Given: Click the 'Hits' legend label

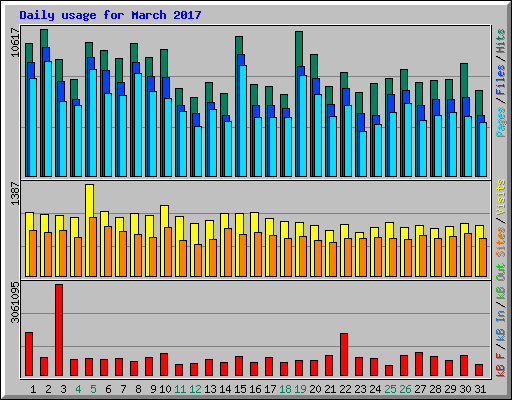Looking at the screenshot, I should (x=501, y=41).
